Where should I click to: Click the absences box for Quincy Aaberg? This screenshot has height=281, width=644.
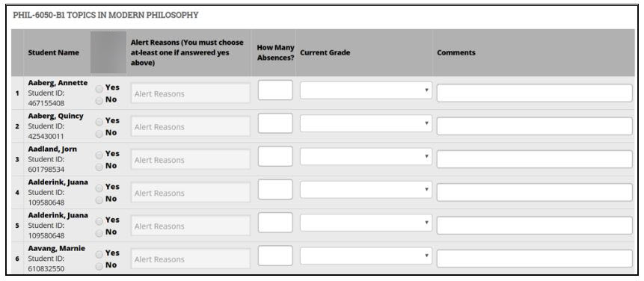click(x=275, y=123)
